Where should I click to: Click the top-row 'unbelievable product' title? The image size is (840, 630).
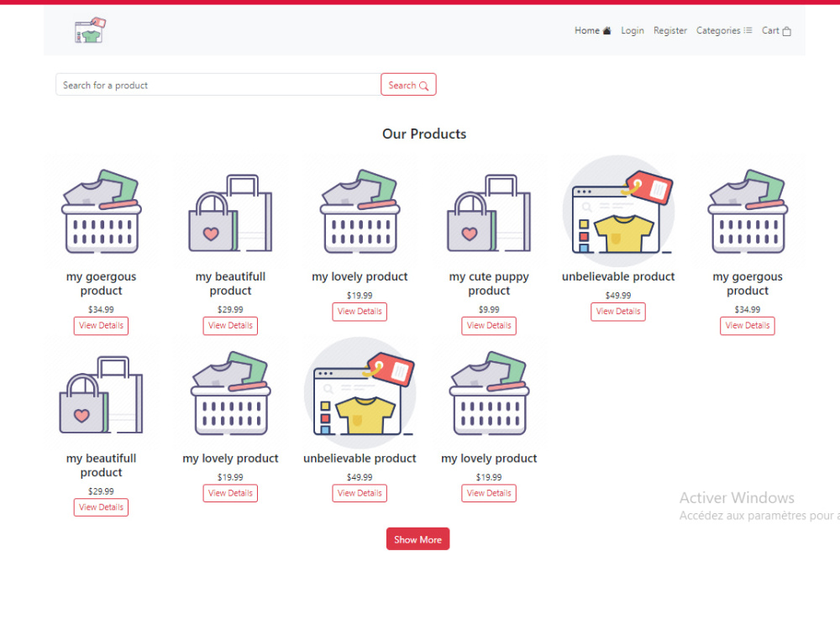click(618, 277)
